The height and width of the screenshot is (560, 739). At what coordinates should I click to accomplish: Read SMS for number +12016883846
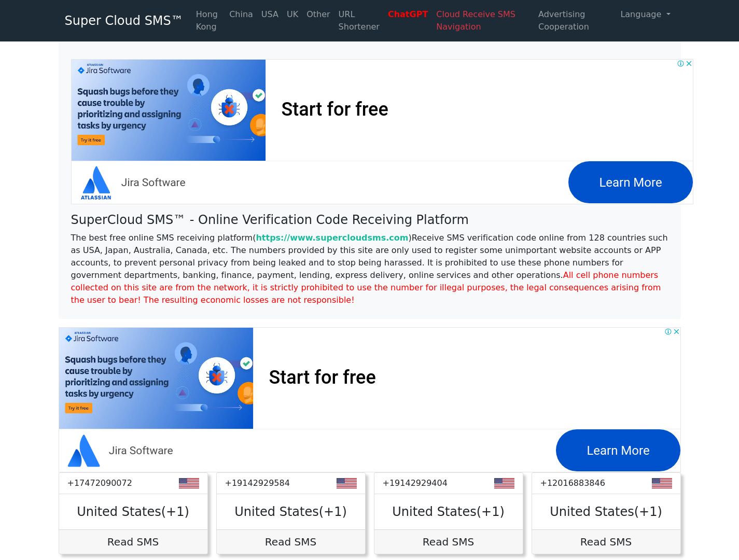pyautogui.click(x=606, y=542)
